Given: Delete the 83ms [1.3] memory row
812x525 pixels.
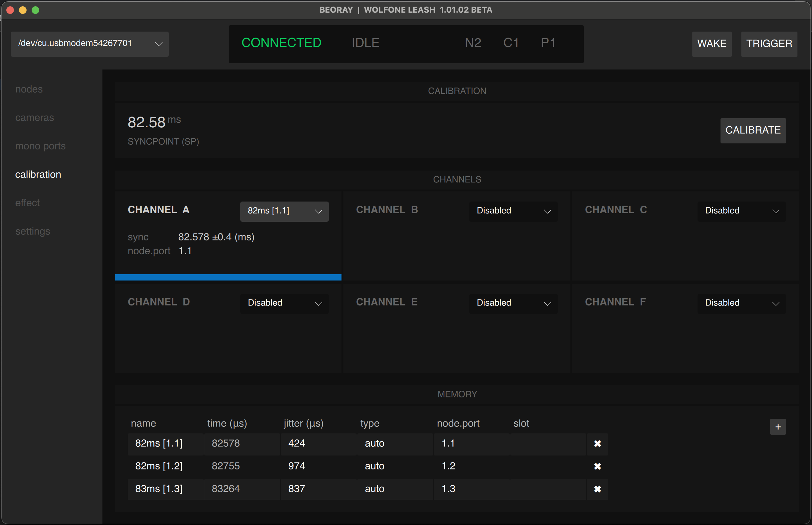Looking at the screenshot, I should pos(597,489).
